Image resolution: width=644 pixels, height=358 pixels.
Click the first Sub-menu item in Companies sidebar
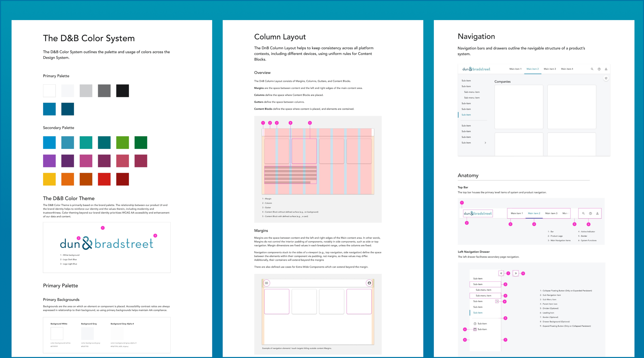click(x=472, y=92)
